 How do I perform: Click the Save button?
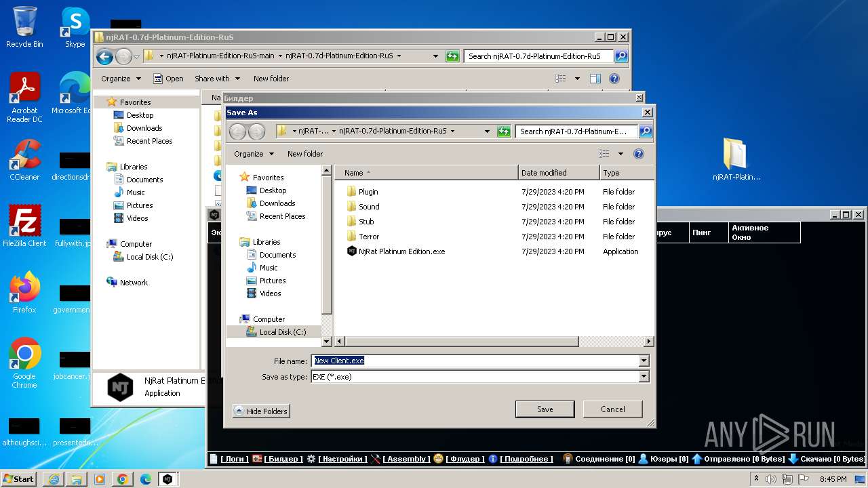click(545, 409)
